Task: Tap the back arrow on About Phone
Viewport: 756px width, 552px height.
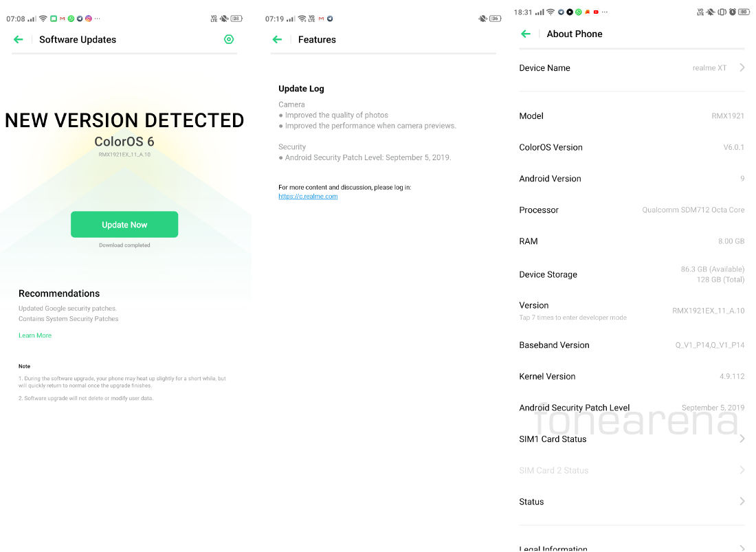Action: (x=526, y=34)
